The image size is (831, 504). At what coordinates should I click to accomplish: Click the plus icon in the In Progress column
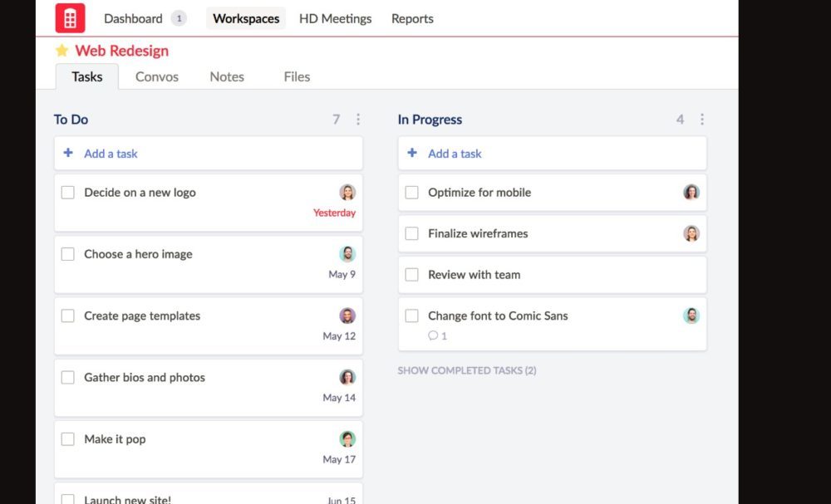pos(412,154)
